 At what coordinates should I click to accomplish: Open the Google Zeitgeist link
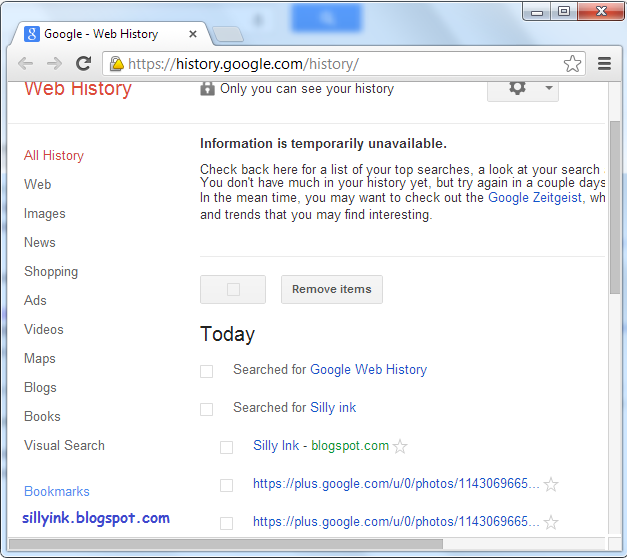(535, 198)
